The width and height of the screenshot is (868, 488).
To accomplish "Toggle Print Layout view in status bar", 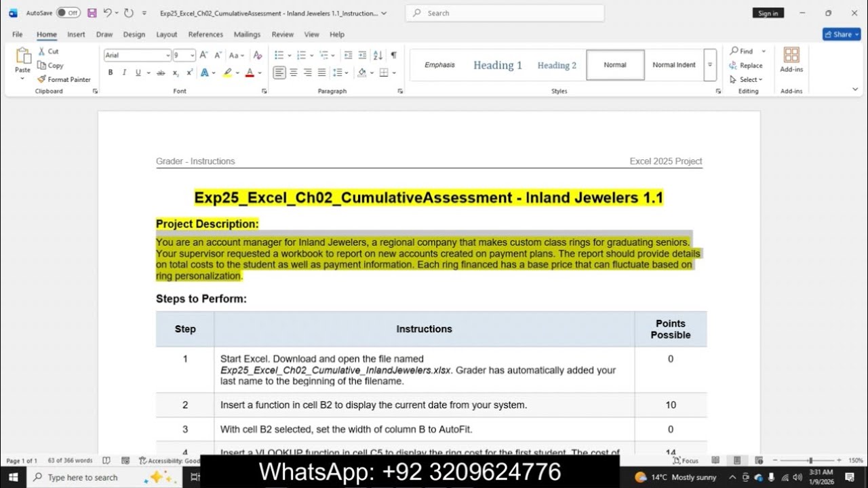I will pyautogui.click(x=737, y=460).
